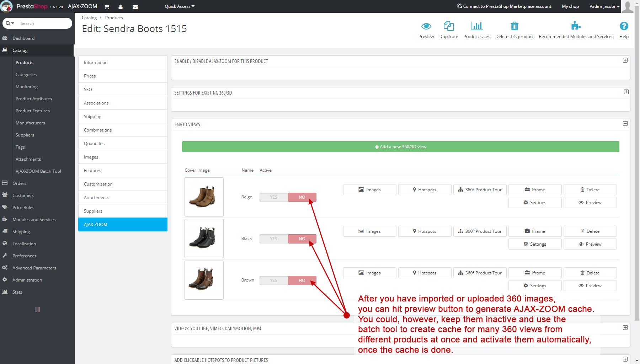Screen dimensions: 640x364
Task: Set Black view active to NO
Action: point(302,239)
